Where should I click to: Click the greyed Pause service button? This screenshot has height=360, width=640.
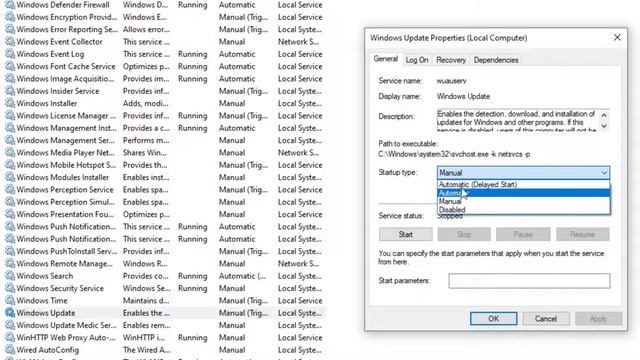click(523, 234)
